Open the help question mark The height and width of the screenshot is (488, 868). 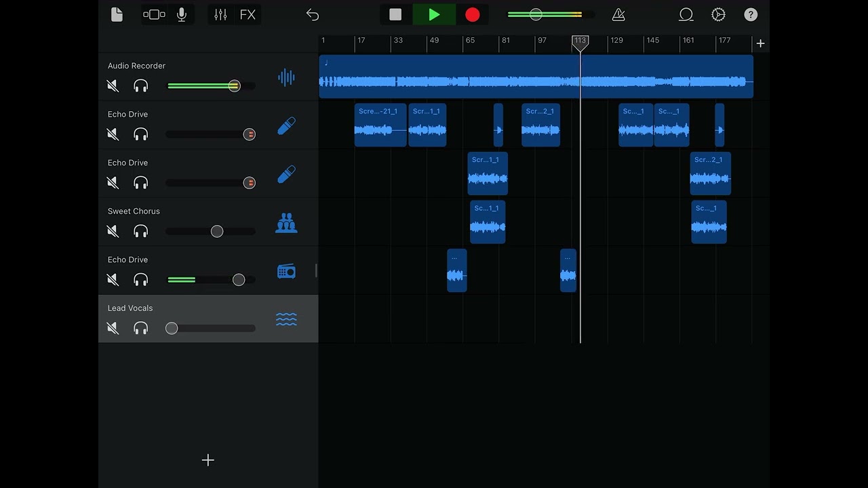pyautogui.click(x=751, y=14)
